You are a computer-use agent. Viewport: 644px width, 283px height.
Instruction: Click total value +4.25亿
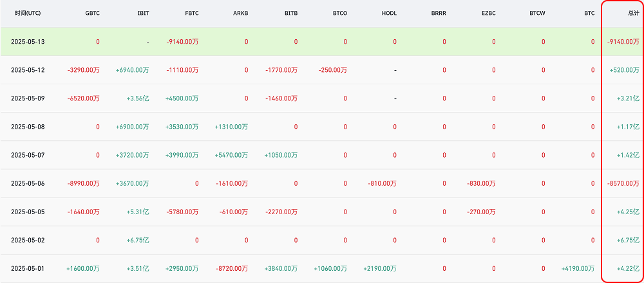(629, 212)
